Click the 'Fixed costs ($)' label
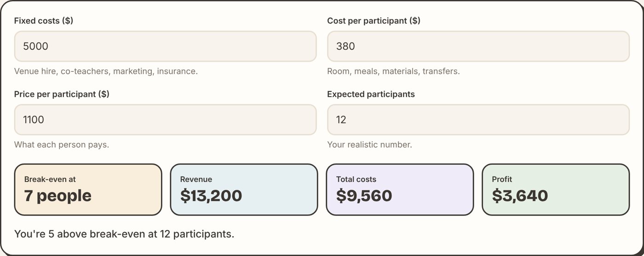The width and height of the screenshot is (644, 256). pos(44,21)
